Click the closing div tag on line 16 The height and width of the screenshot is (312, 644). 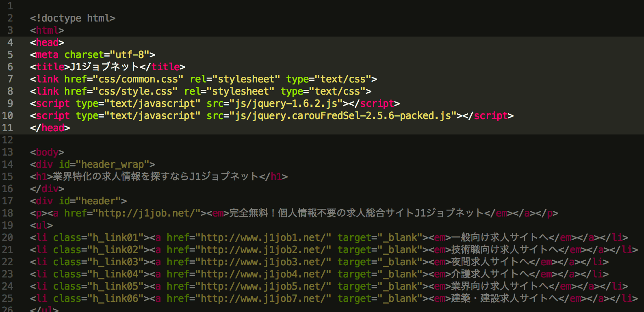pos(47,189)
